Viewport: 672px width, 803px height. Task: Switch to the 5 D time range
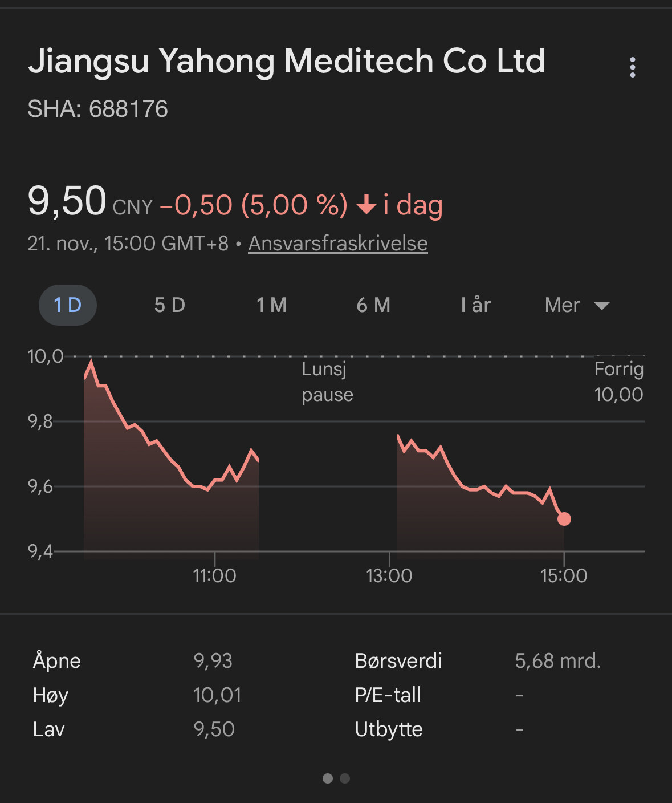click(x=169, y=305)
